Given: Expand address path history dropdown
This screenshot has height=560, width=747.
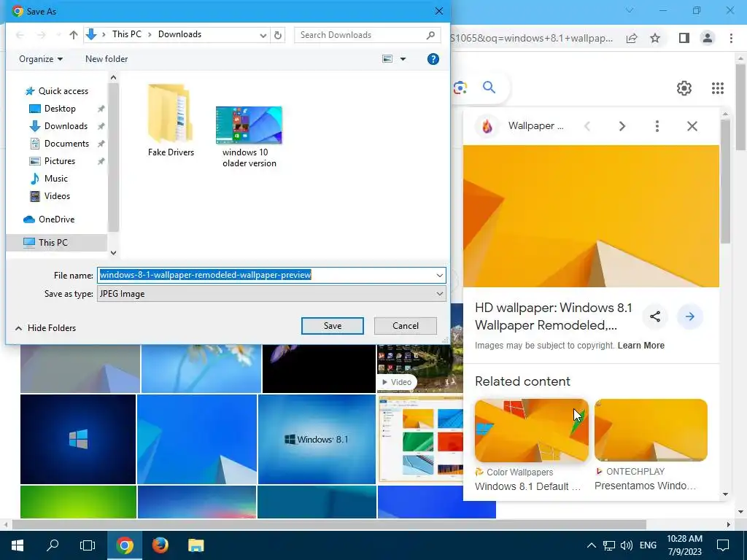Looking at the screenshot, I should [x=263, y=35].
